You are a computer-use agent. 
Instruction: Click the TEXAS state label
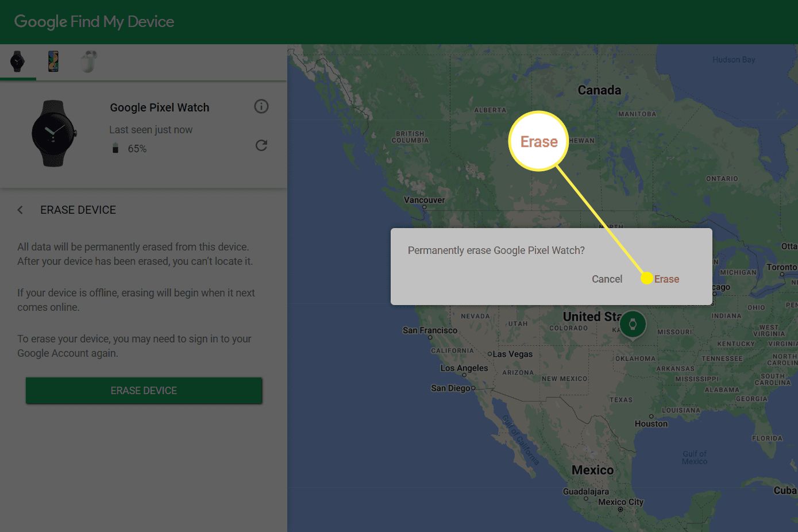pos(621,400)
